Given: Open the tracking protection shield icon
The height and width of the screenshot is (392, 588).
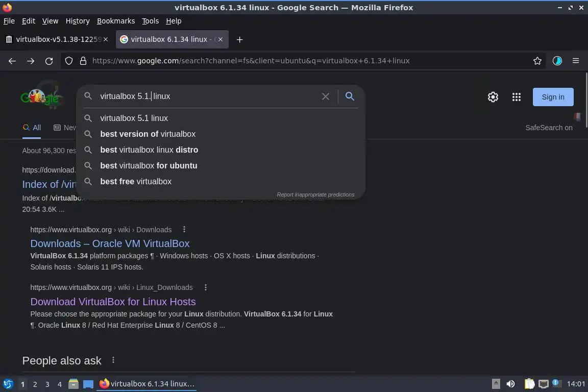Looking at the screenshot, I should [68, 61].
